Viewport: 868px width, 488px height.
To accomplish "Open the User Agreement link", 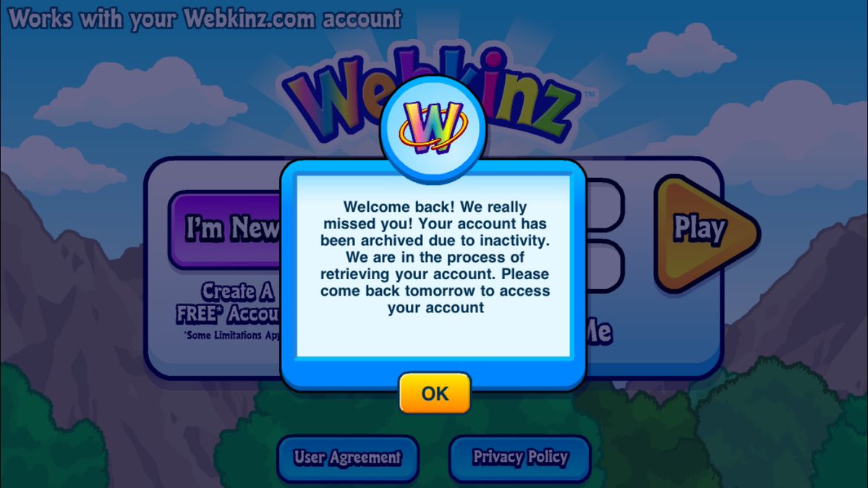I will click(347, 458).
